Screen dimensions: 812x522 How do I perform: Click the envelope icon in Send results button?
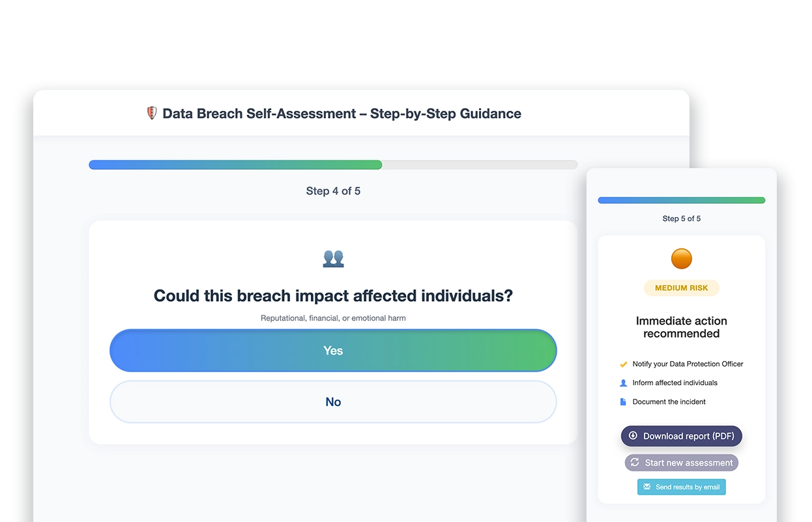click(647, 487)
